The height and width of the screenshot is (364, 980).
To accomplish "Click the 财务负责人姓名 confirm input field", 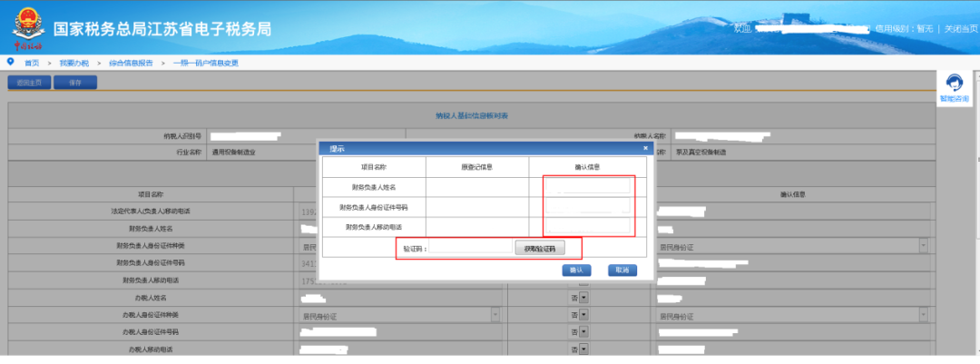I will pos(587,186).
